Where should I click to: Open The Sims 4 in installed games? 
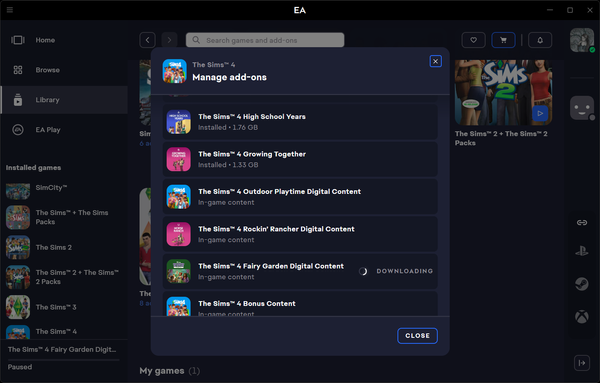[x=64, y=332]
